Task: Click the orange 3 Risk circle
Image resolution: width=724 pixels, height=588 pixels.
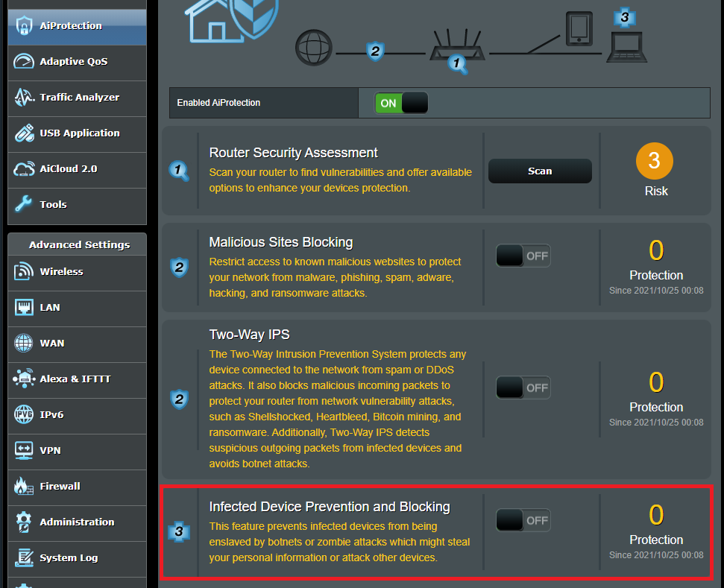Action: [x=654, y=161]
